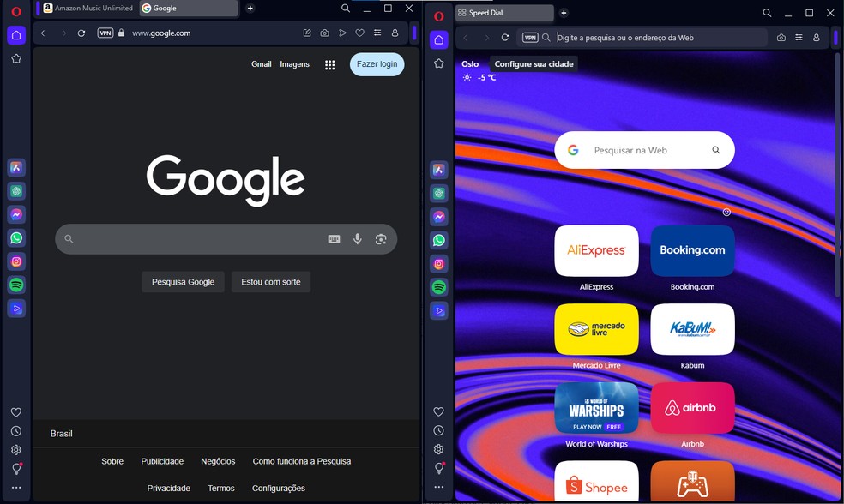
Task: Open the Google on-screen keyboard icon
Action: pos(334,239)
